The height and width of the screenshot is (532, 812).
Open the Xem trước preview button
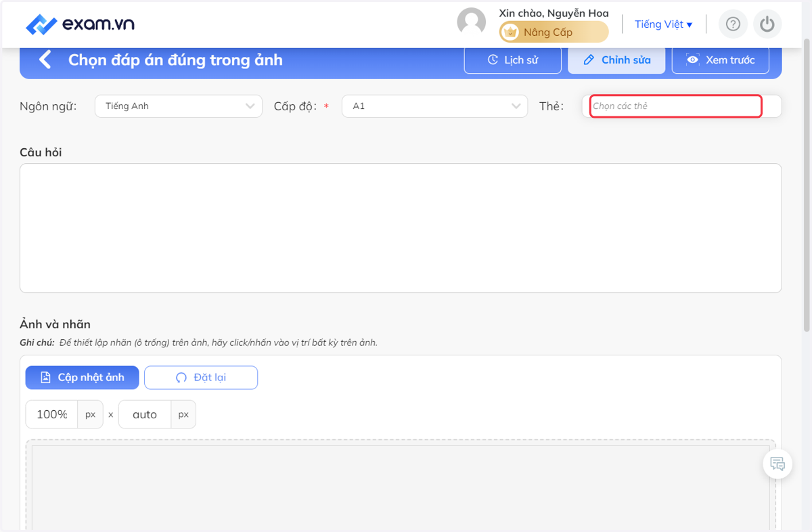tap(721, 60)
